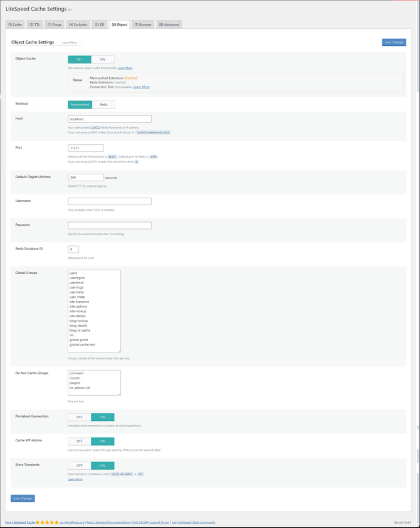The image size is (420, 528).
Task: Click the Redis Database ID field
Action: [73, 250]
